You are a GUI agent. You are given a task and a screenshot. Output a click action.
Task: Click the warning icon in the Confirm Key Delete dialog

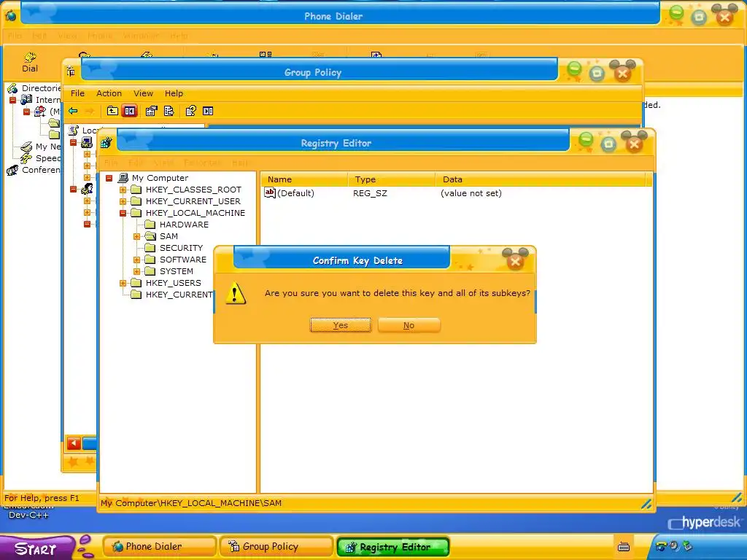click(236, 293)
